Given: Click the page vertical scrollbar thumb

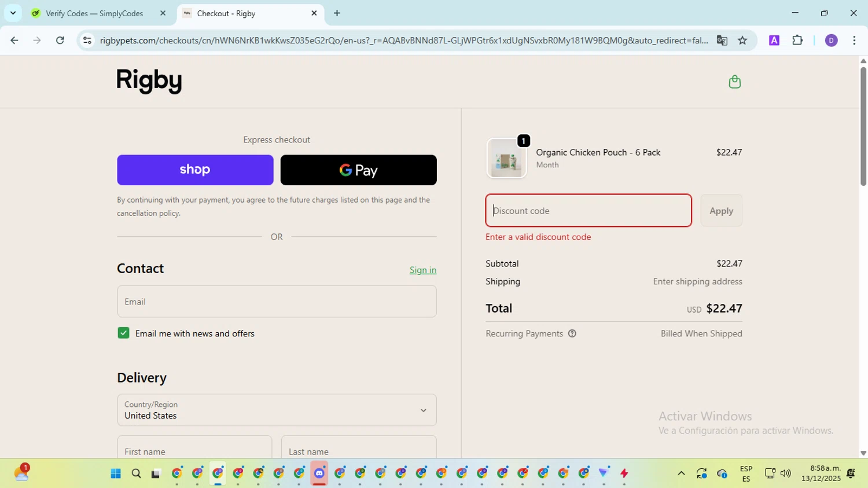Looking at the screenshot, I should click(863, 126).
